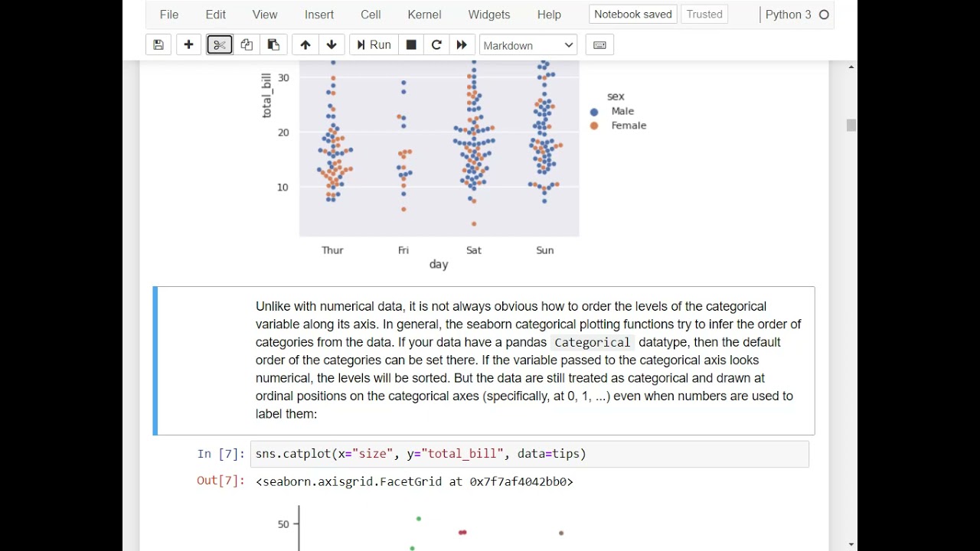Open the Widgets menu
This screenshot has width=980, height=551.
pyautogui.click(x=489, y=15)
